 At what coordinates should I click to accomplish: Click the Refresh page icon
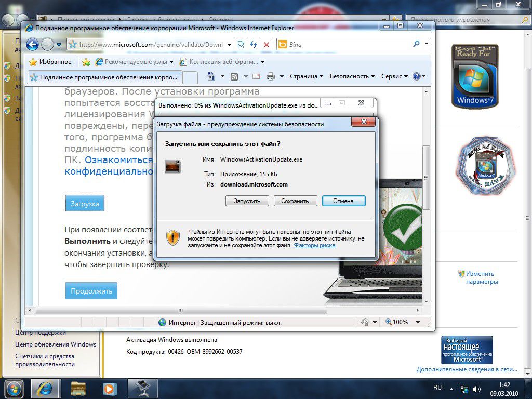click(x=254, y=45)
